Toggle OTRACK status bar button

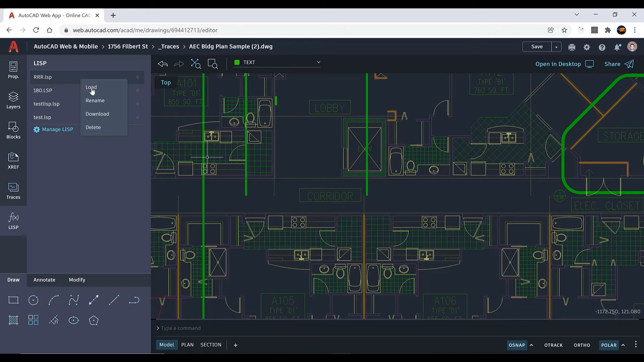[x=554, y=345]
